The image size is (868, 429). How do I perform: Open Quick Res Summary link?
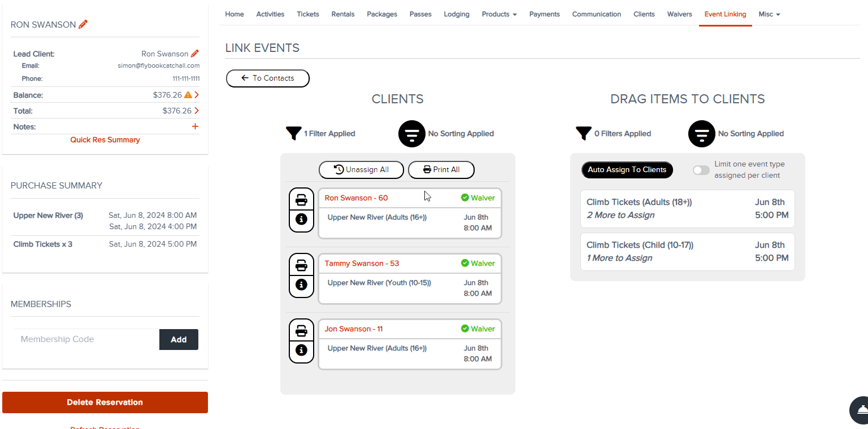105,139
